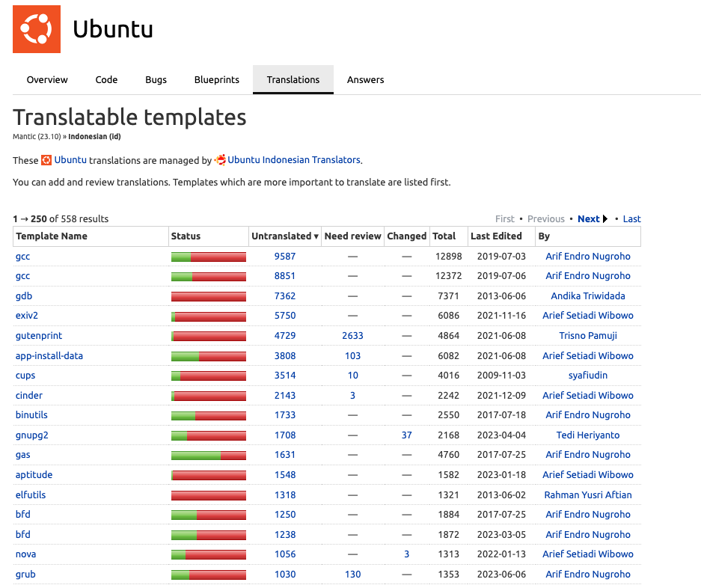Go to the Next results page
Image resolution: width=701 pixels, height=588 pixels.
point(588,218)
